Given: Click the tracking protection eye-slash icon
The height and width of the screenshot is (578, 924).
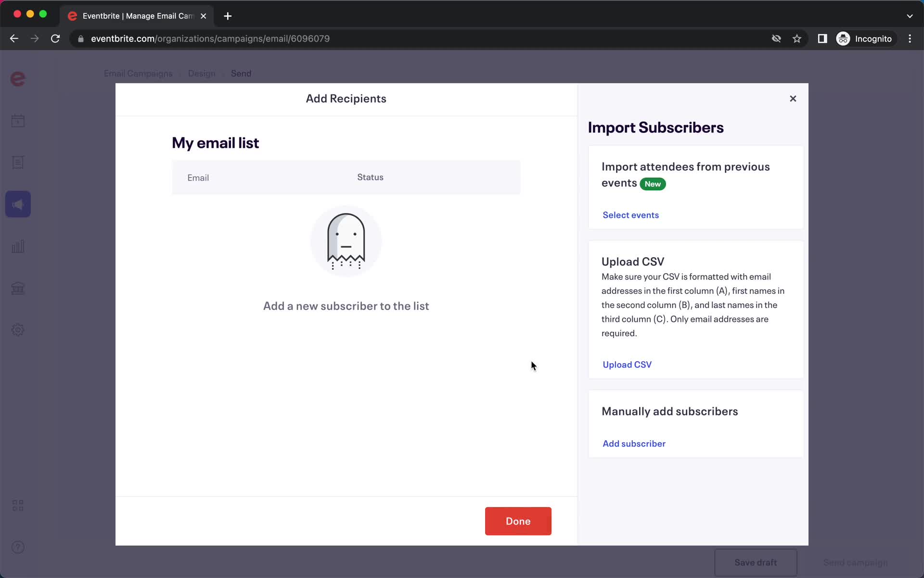Looking at the screenshot, I should pos(776,39).
